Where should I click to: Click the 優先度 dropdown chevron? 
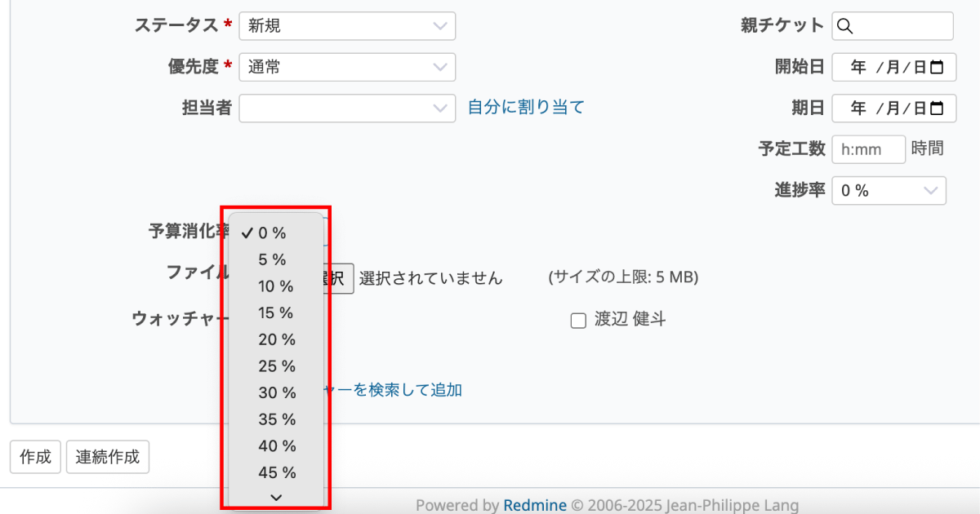click(441, 67)
